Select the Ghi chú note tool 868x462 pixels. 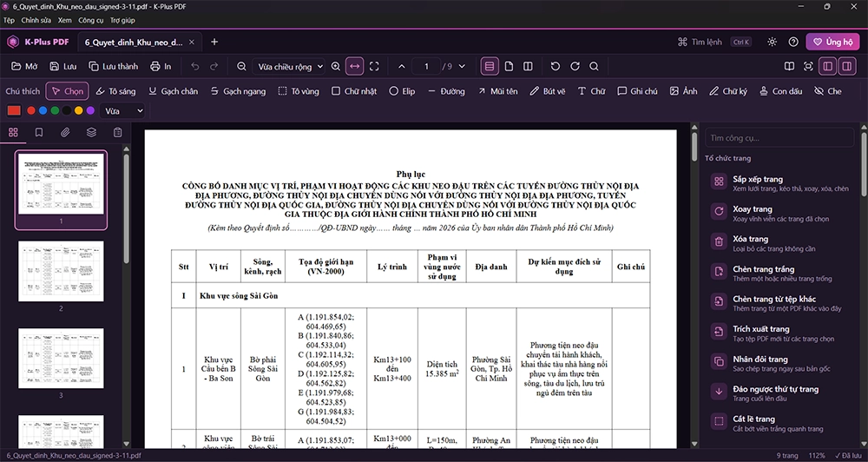(x=637, y=91)
